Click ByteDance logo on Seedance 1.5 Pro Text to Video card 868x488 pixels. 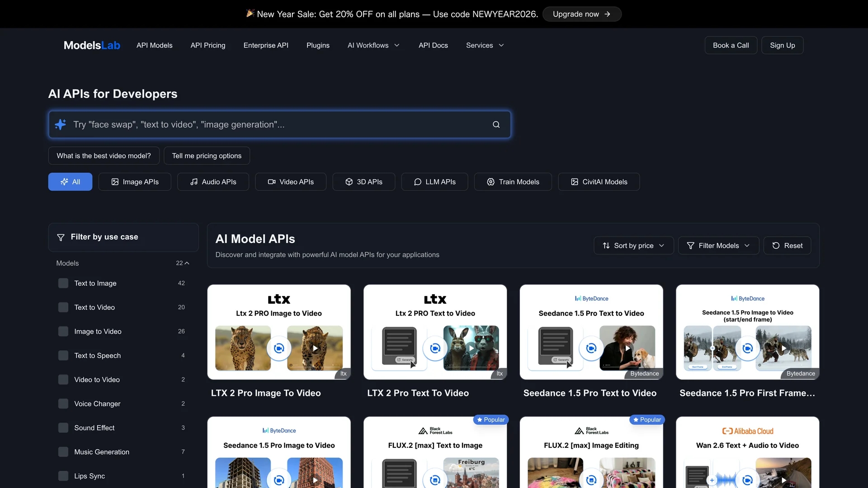coord(591,299)
